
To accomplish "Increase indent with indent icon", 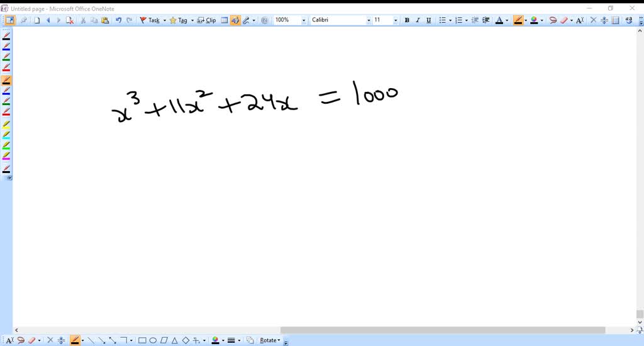I will click(486, 20).
